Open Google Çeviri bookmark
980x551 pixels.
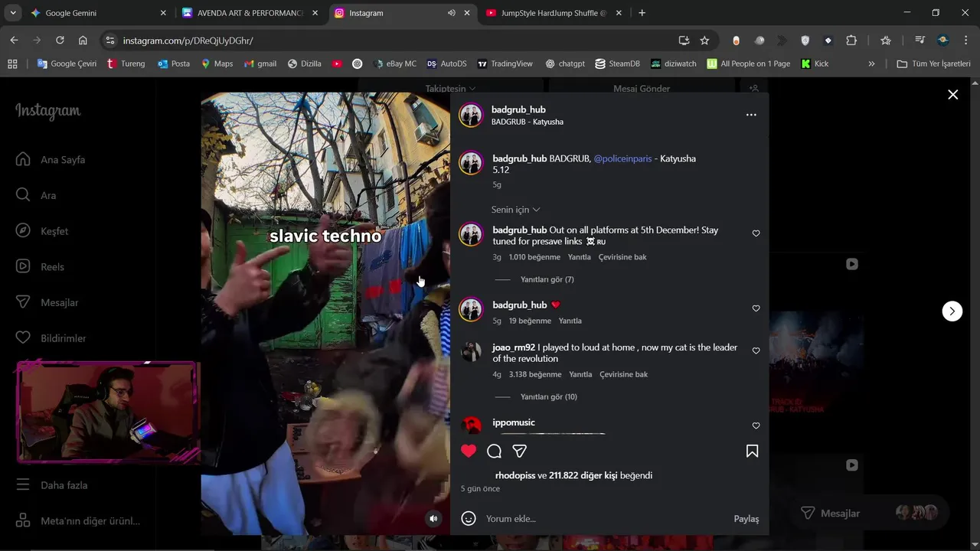(67, 64)
